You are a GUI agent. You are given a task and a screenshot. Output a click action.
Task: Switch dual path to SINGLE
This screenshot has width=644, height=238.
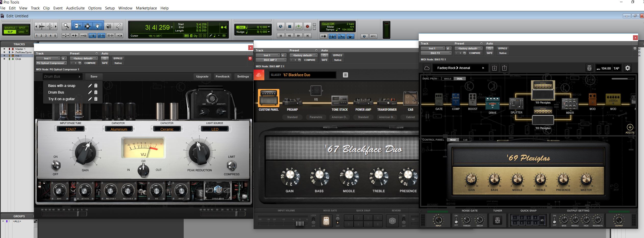tap(448, 79)
